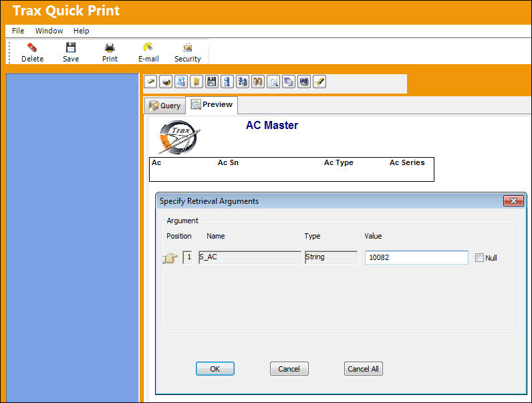Confirm retrieval arguments with OK
The image size is (532, 403).
click(x=215, y=369)
